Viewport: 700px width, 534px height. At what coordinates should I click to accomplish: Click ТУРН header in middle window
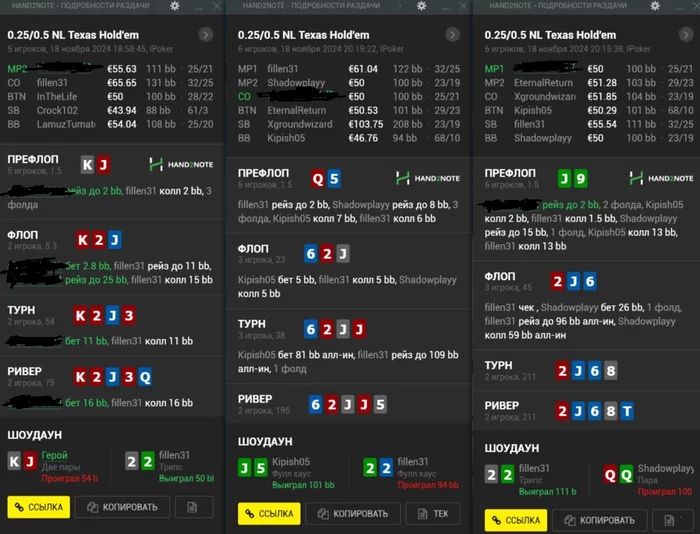click(x=251, y=324)
